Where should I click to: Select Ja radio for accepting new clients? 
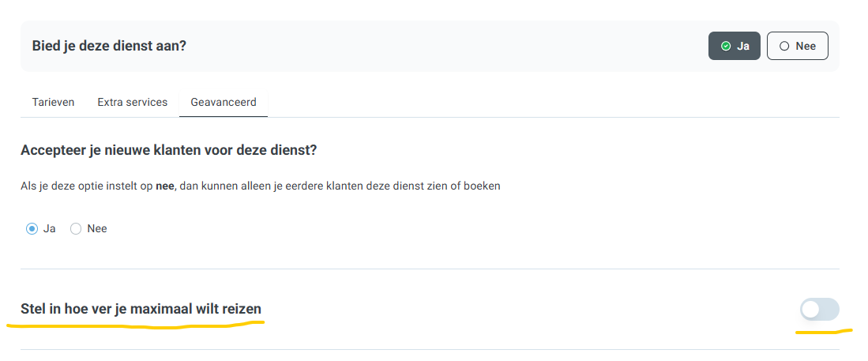click(32, 228)
